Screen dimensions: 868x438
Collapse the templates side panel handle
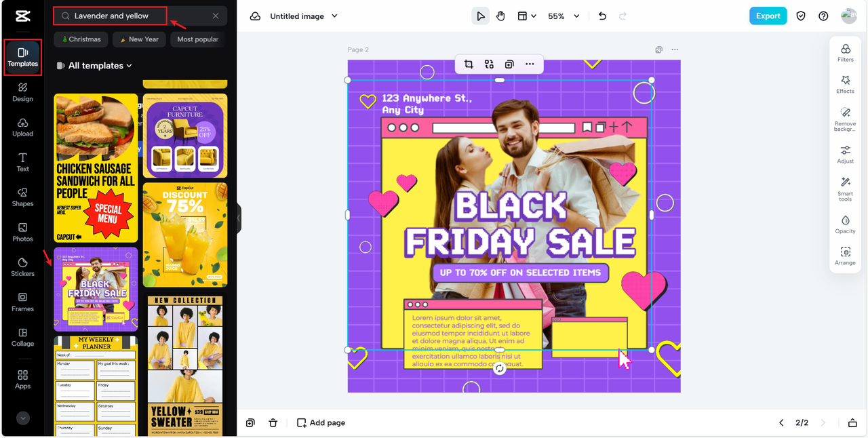(239, 218)
